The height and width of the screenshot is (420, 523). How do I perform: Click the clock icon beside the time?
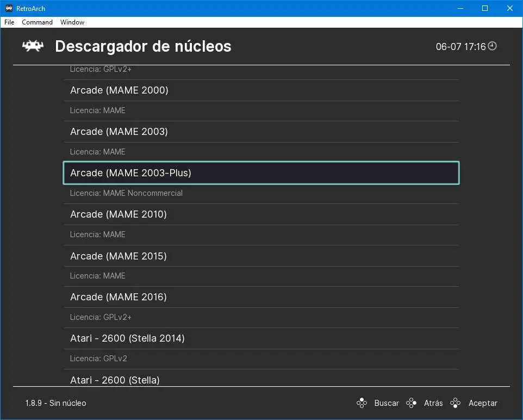pyautogui.click(x=493, y=46)
